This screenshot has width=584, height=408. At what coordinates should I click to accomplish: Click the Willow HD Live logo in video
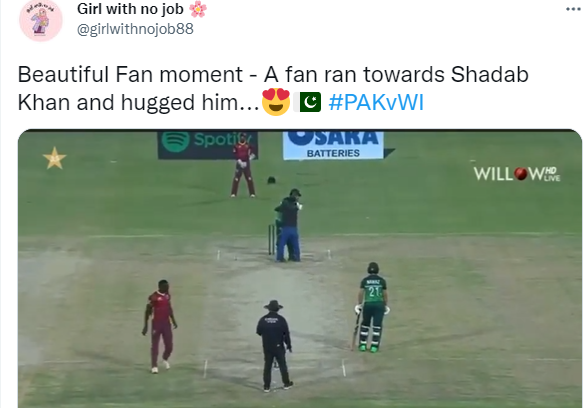pos(517,174)
